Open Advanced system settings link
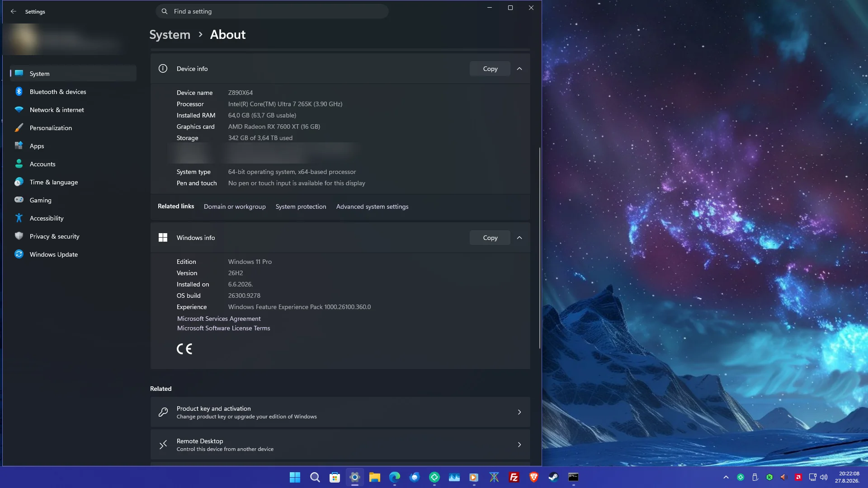 click(x=372, y=206)
